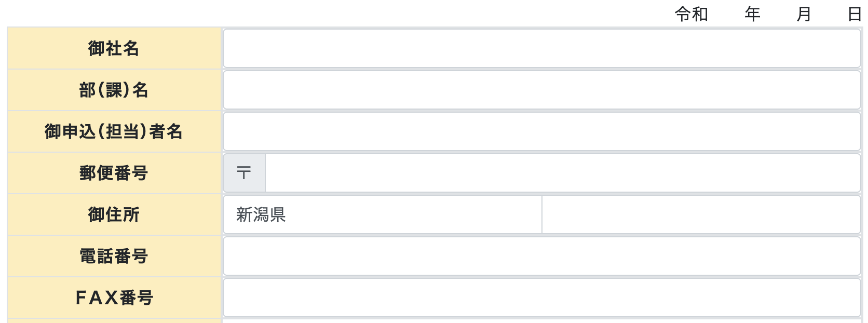Viewport: 868px width, 323px height.
Task: Click the 電話番号 row label
Action: (114, 256)
